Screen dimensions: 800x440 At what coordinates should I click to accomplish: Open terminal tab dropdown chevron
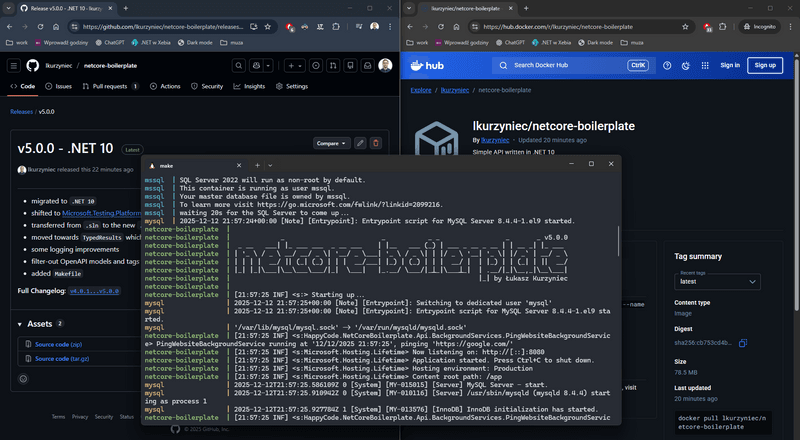tap(270, 165)
